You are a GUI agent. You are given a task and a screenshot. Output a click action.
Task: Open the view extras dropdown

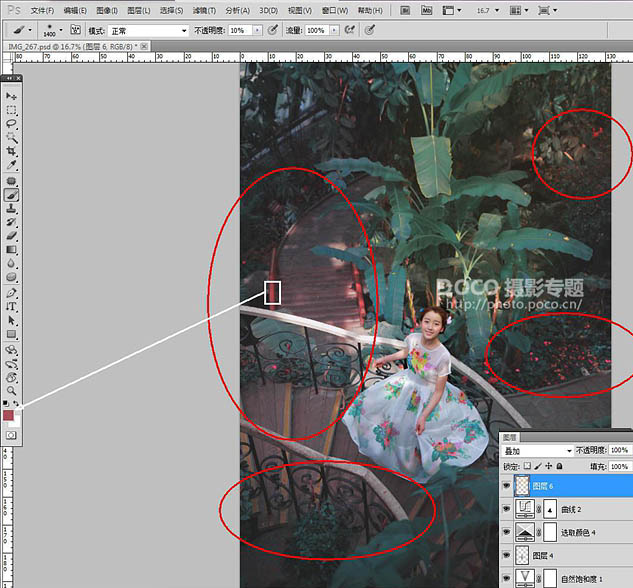pos(451,10)
